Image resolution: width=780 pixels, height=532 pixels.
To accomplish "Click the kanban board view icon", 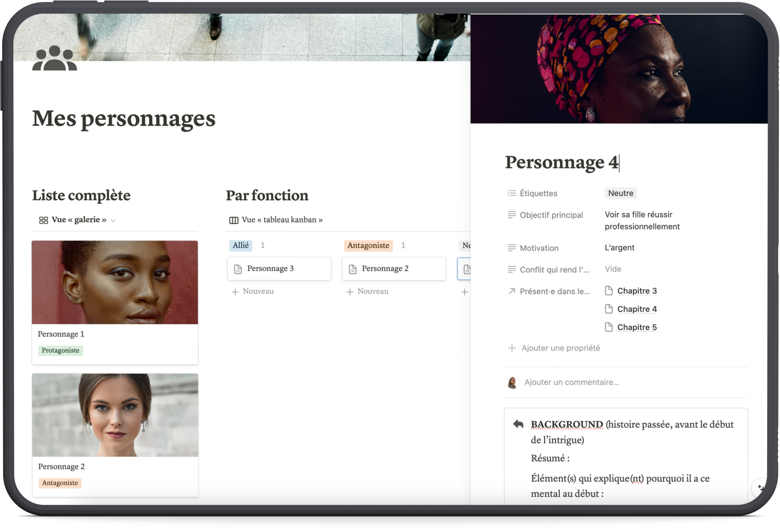I will (x=234, y=220).
